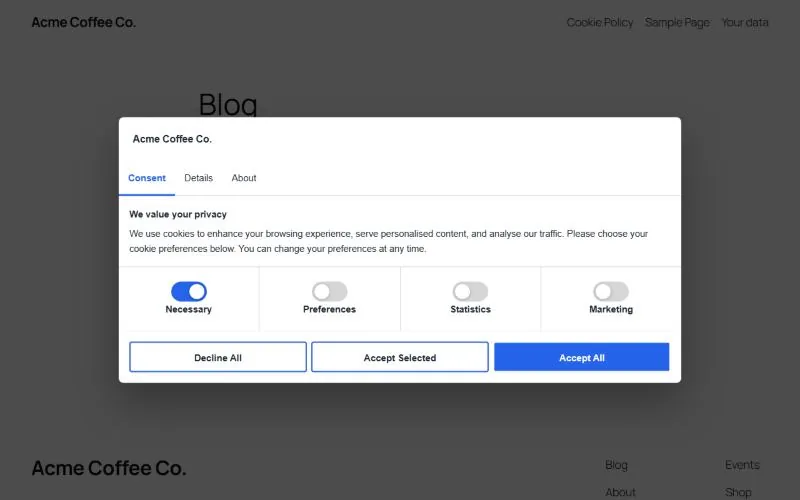
Task: Open the Shop footer link
Action: point(738,492)
